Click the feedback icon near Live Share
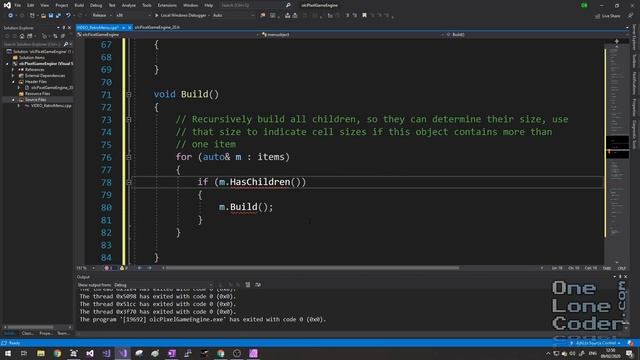 [630, 16]
